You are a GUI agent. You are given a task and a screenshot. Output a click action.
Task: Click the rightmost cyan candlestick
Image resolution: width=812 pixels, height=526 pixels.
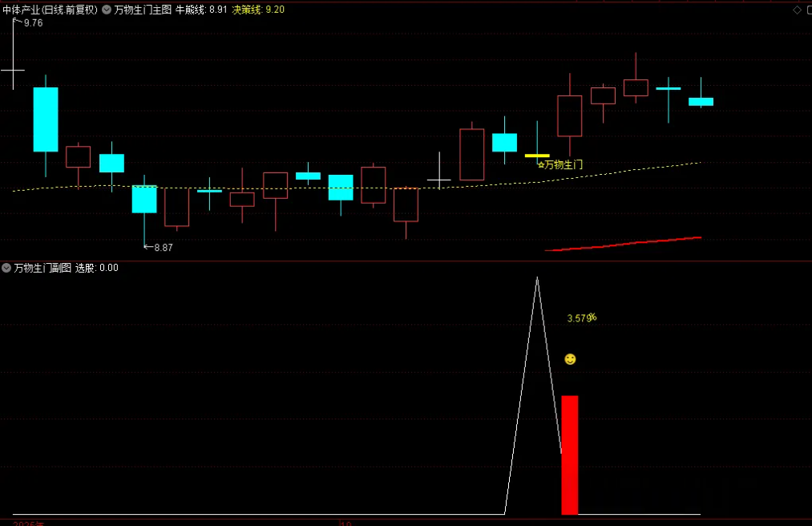tap(701, 102)
